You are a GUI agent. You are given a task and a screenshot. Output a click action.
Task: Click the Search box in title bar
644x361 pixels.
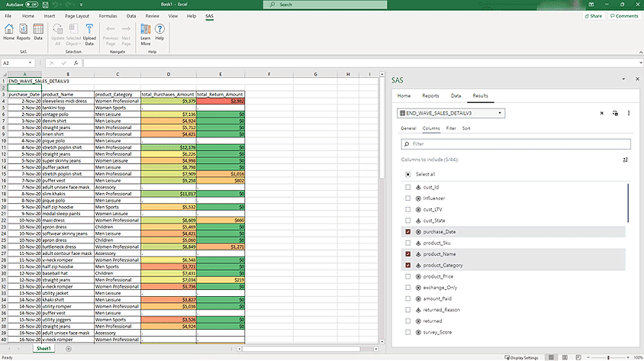coord(325,5)
